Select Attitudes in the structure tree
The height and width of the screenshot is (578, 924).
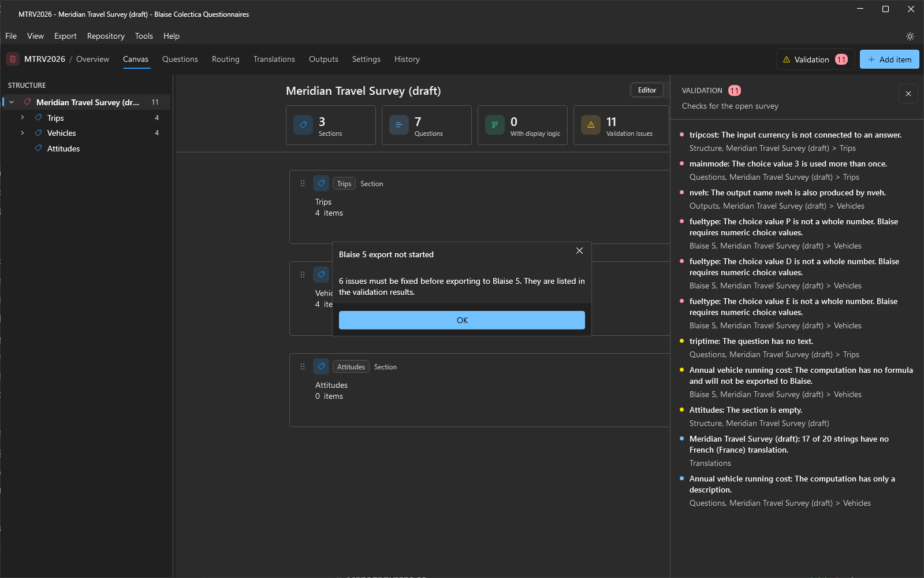[x=87, y=149]
